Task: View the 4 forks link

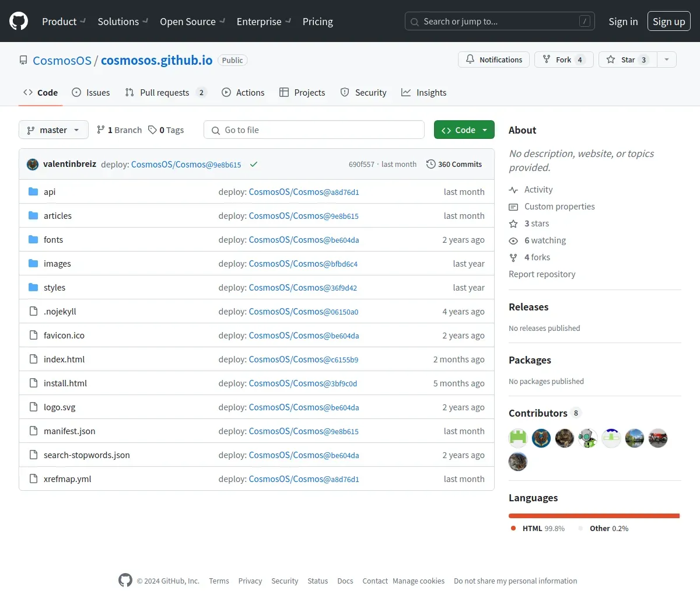Action: (x=530, y=257)
